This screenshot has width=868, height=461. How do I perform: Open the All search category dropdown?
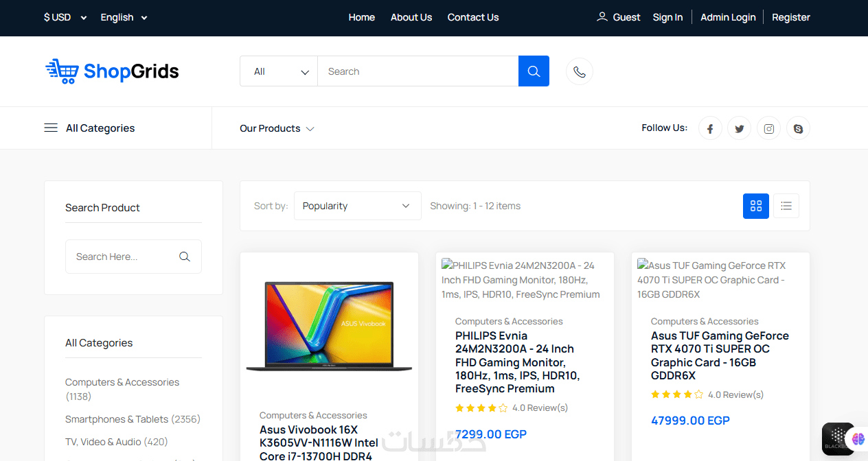pos(279,71)
